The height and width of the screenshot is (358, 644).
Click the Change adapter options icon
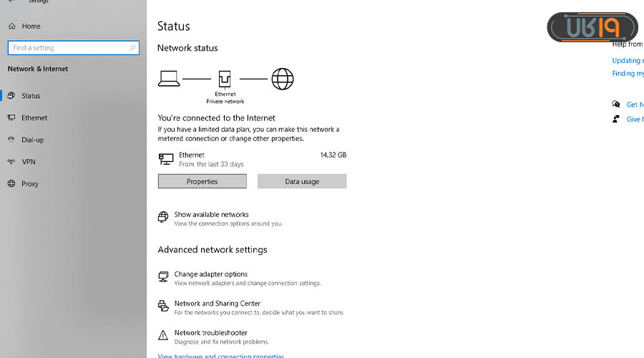pyautogui.click(x=162, y=276)
